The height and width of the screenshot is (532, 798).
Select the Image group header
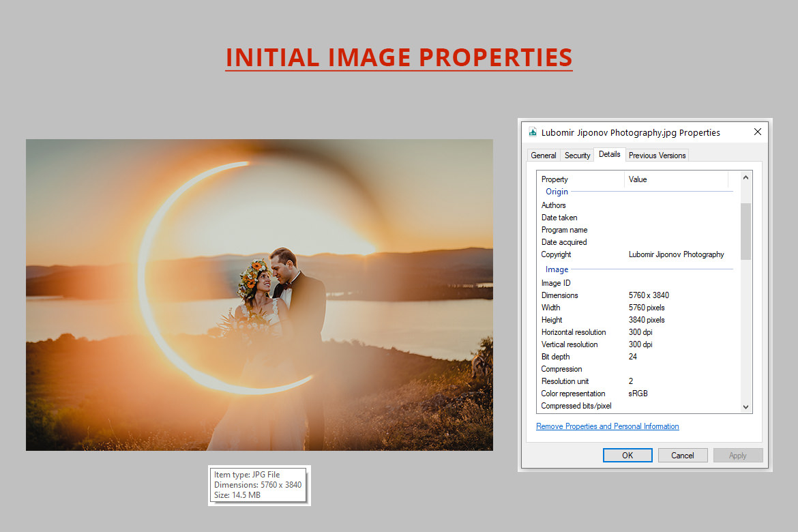coord(557,269)
